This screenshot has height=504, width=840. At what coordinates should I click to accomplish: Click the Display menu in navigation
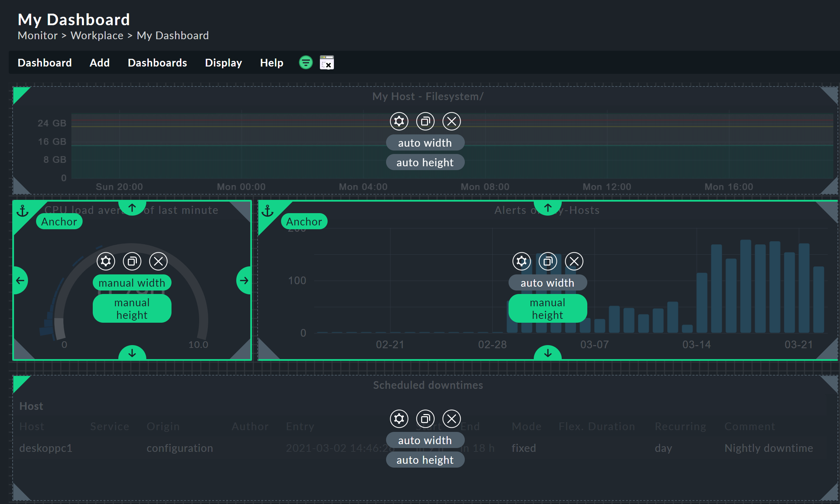(223, 63)
